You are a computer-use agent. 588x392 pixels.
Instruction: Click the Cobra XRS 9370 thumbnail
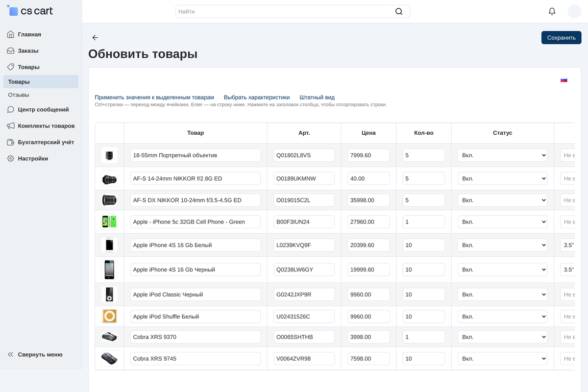point(109,337)
